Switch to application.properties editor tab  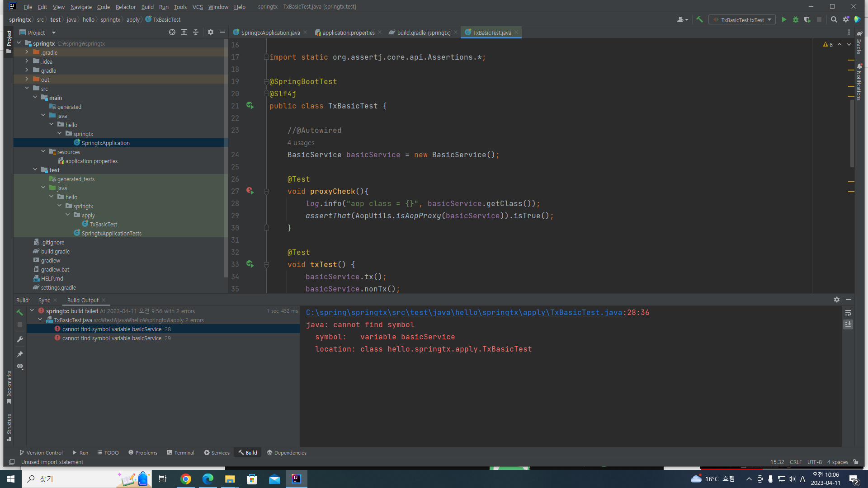[348, 33]
